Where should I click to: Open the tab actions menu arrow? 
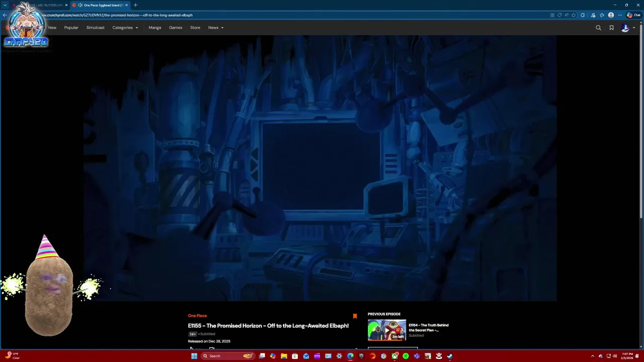click(5, 5)
